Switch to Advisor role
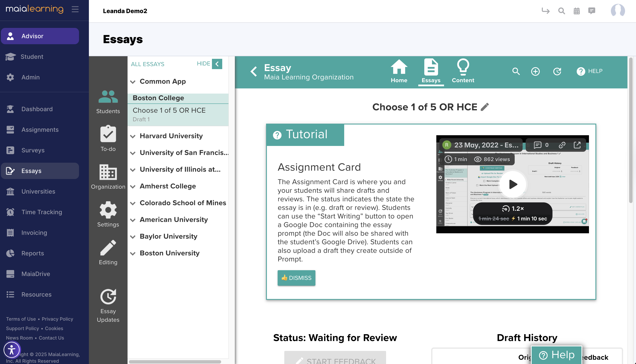Viewport: 636px width, 364px height. [x=40, y=36]
